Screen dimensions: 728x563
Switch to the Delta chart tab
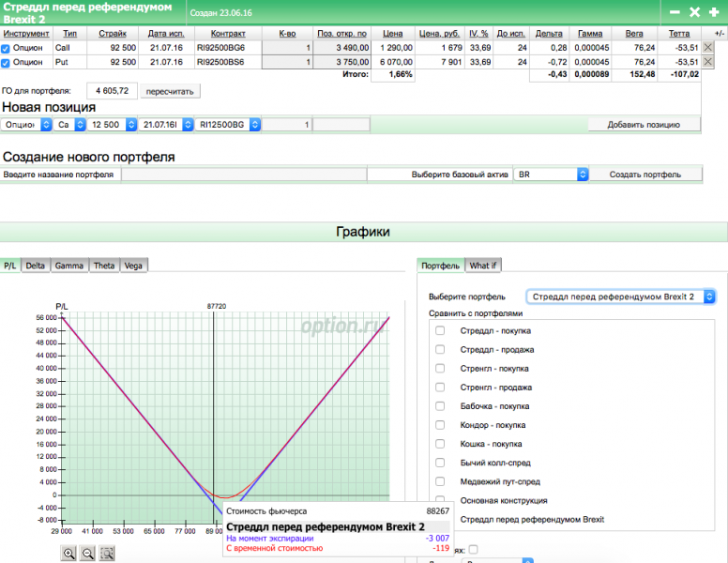click(x=36, y=266)
